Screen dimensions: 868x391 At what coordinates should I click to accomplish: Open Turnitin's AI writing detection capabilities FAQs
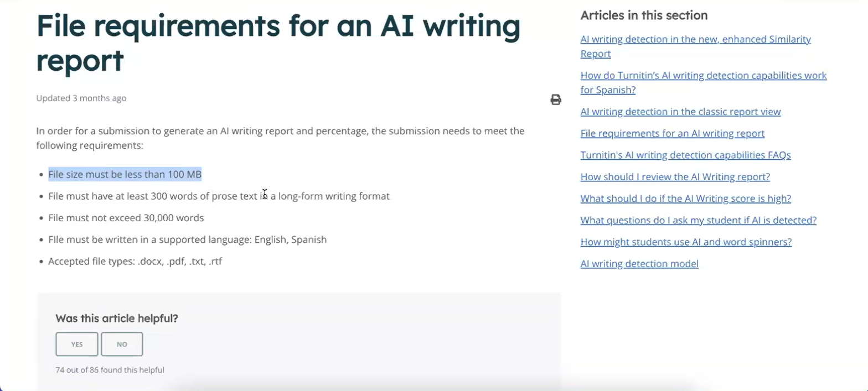click(x=685, y=155)
